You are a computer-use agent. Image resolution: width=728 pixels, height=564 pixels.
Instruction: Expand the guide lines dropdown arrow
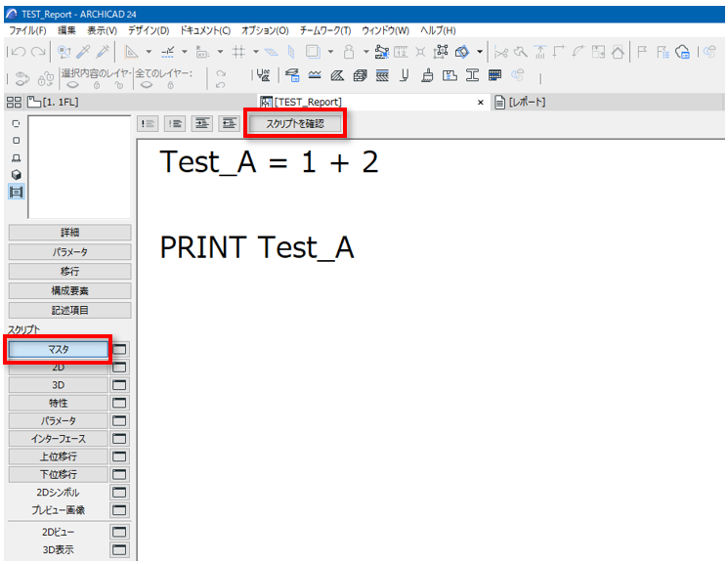click(x=149, y=52)
